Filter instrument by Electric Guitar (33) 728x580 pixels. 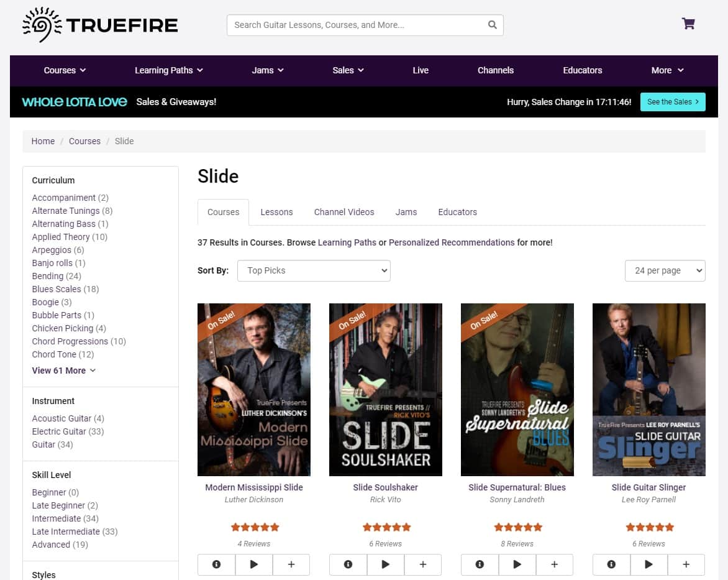(x=68, y=431)
